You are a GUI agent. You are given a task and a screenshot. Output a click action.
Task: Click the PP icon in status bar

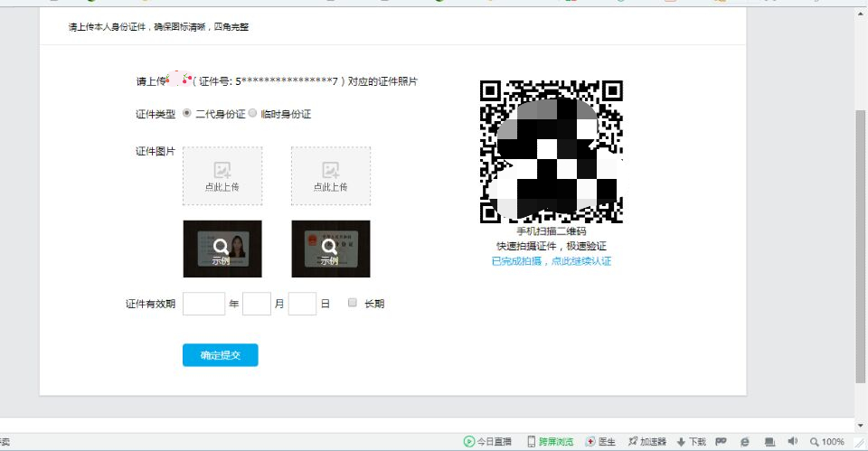point(721,442)
